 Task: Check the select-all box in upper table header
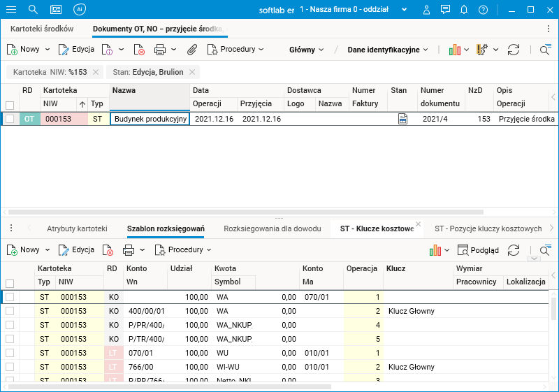click(x=10, y=105)
